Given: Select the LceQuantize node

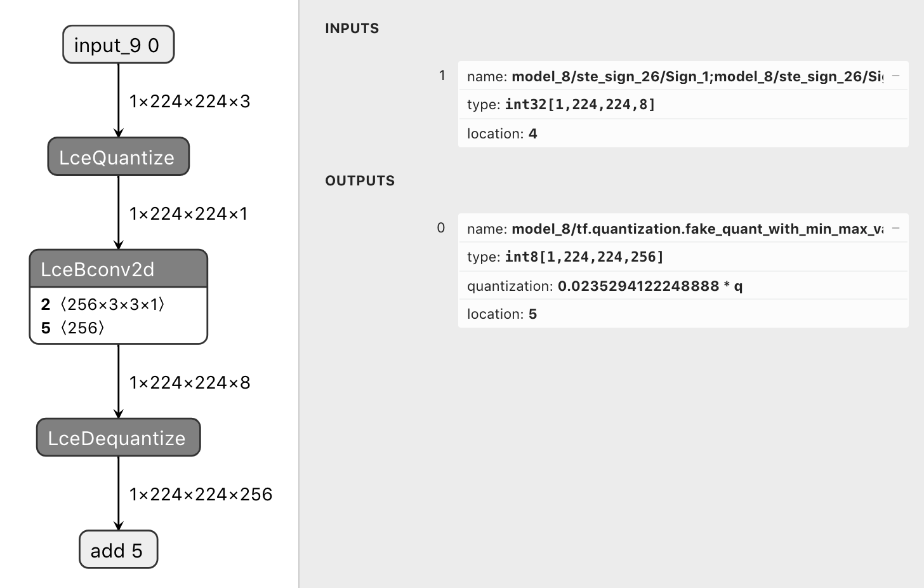Looking at the screenshot, I should 119,157.
